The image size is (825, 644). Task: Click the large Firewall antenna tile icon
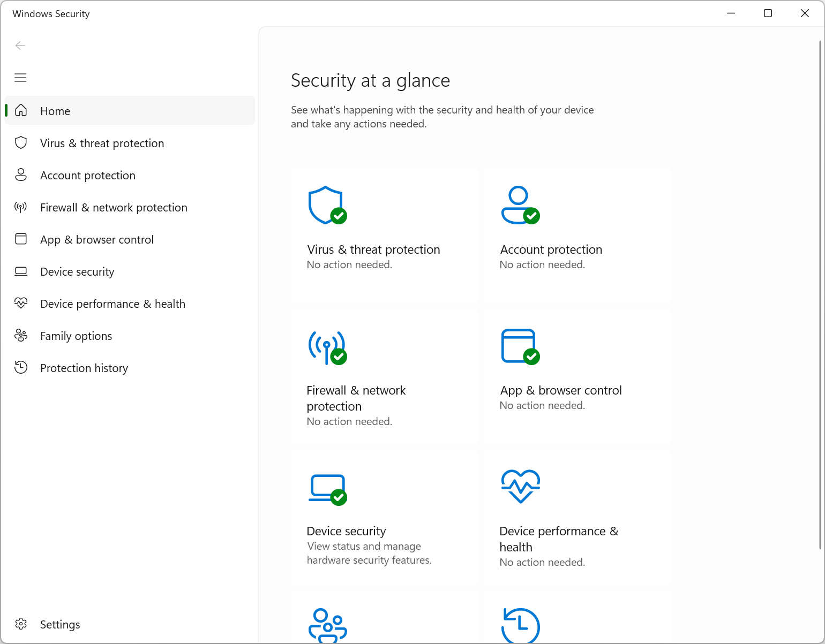327,347
